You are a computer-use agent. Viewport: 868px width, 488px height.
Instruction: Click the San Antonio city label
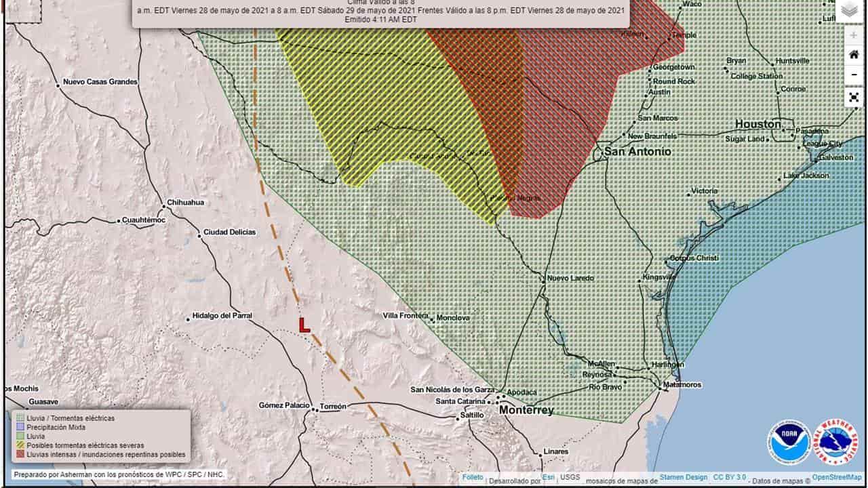coord(637,151)
